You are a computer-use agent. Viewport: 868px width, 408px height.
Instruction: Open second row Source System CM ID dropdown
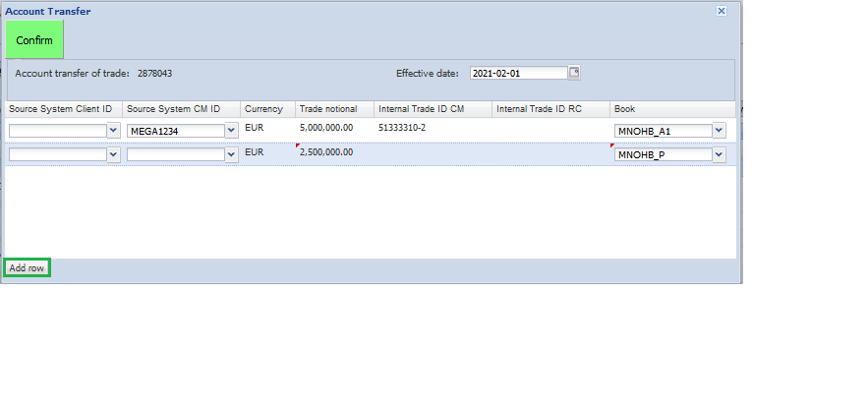click(x=231, y=154)
